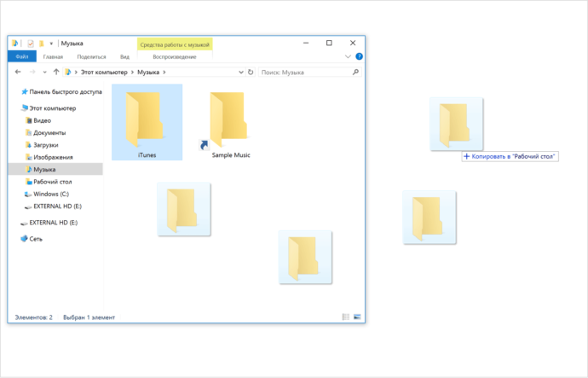Switch to details view in status bar
588x378 pixels.
(x=346, y=317)
